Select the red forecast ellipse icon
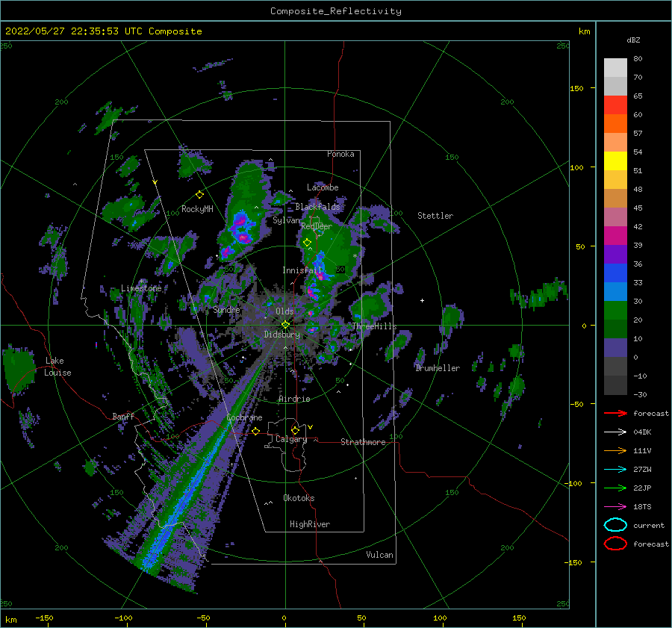 pos(615,544)
